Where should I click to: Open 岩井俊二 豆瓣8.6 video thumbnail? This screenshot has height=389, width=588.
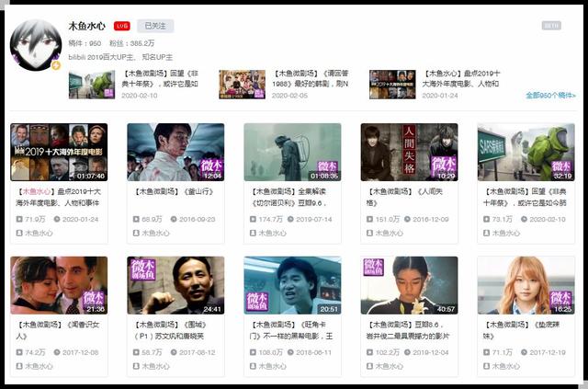[x=409, y=285]
